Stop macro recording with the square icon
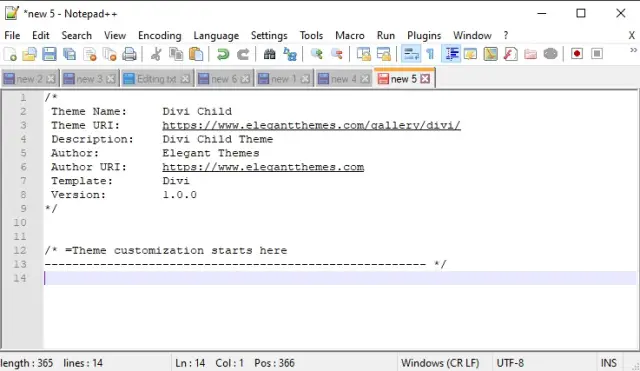The width and height of the screenshot is (640, 371). (597, 54)
